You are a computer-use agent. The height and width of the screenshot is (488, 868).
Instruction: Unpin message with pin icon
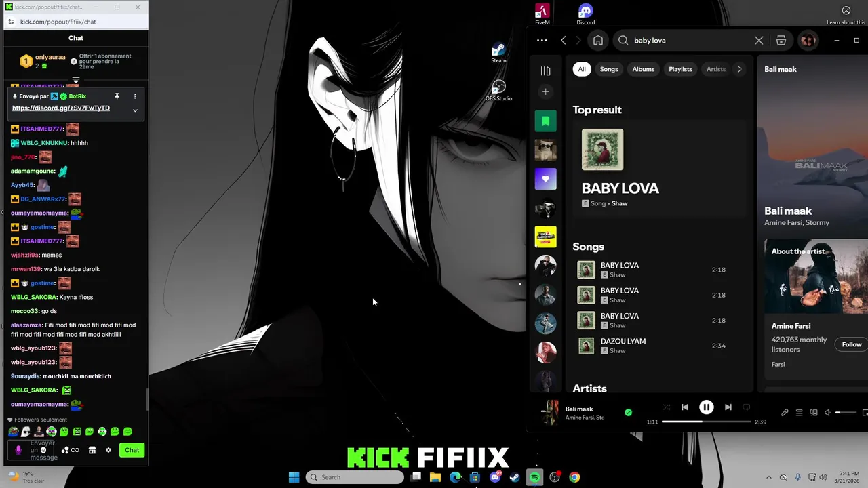click(x=117, y=96)
